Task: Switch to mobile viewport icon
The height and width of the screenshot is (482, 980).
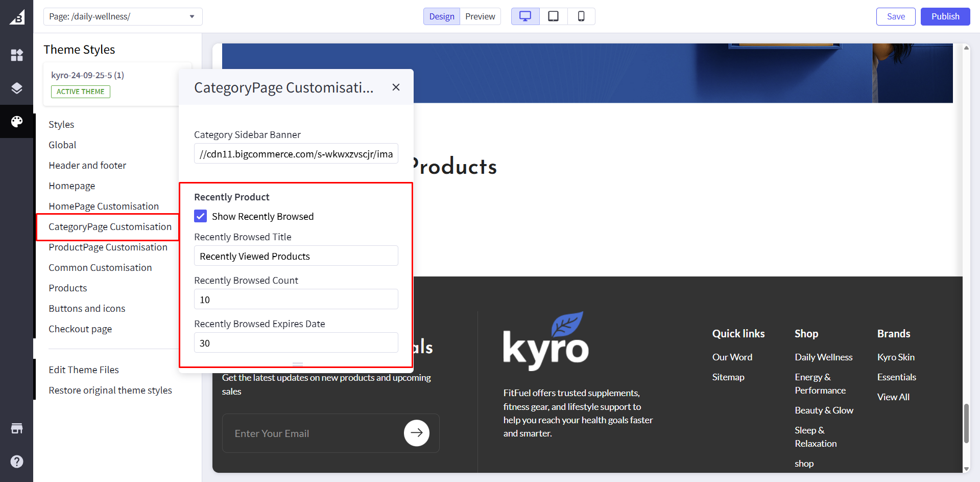Action: (x=581, y=16)
